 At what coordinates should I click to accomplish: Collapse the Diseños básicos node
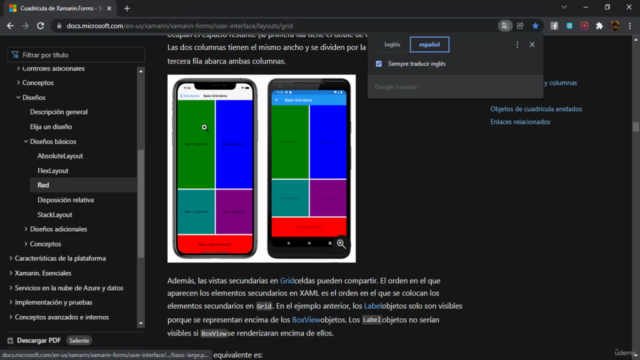[x=26, y=142]
